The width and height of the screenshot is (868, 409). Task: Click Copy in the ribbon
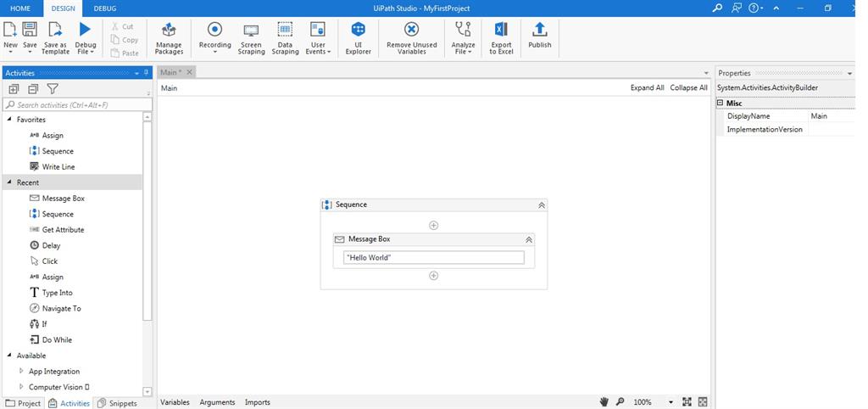125,39
